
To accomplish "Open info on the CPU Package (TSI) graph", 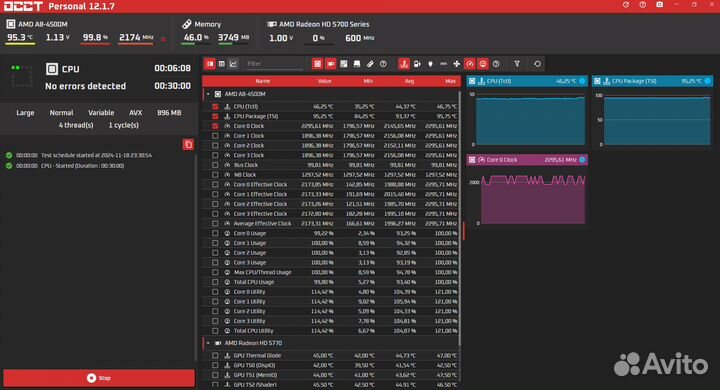I will coord(707,81).
